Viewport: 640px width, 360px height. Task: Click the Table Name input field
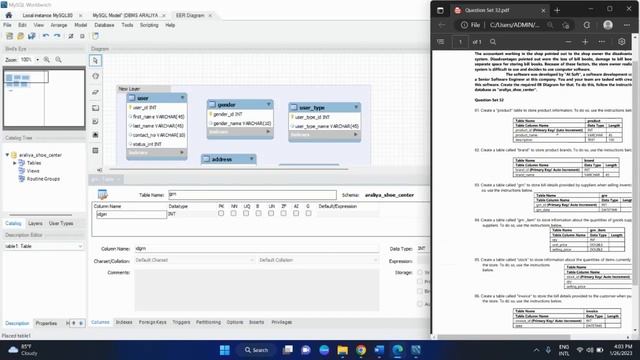pyautogui.click(x=252, y=195)
